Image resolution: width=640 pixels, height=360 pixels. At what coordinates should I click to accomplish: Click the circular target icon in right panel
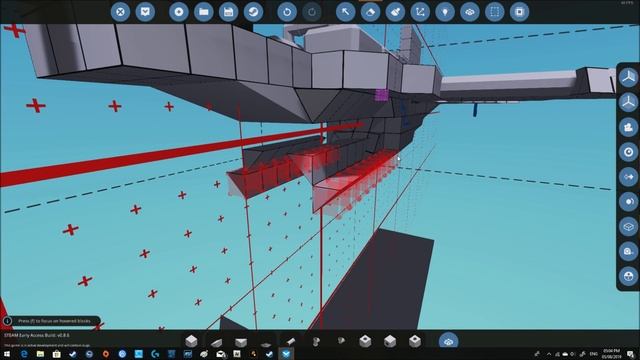tap(629, 152)
